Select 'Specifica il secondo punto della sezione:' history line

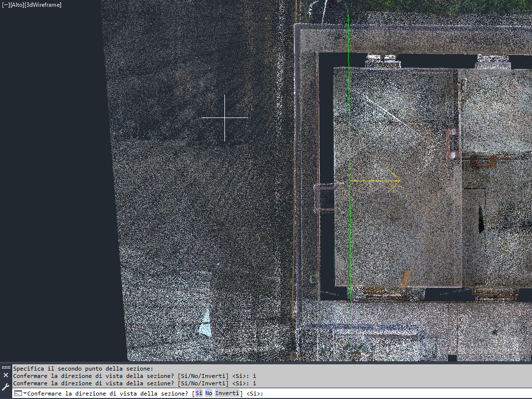(x=83, y=369)
